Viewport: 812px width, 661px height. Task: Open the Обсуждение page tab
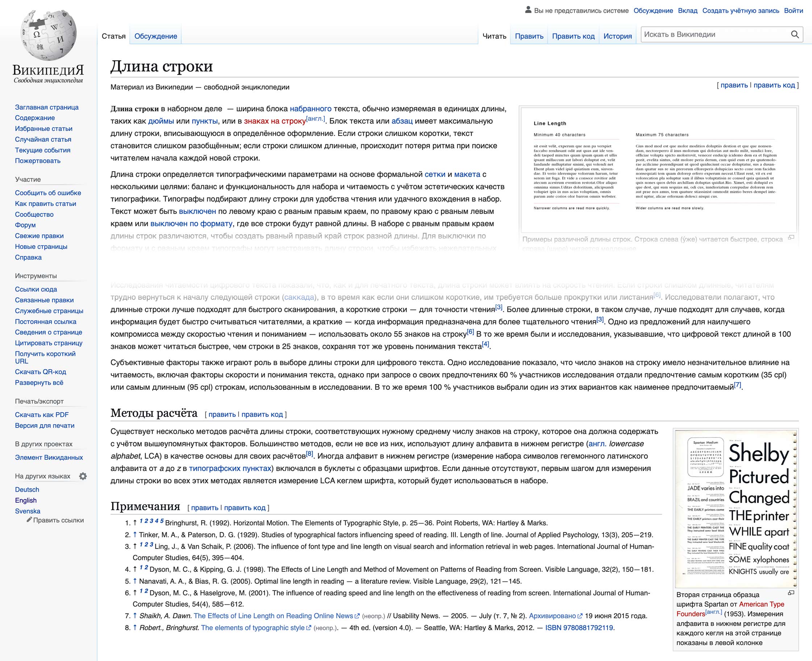[x=156, y=36]
